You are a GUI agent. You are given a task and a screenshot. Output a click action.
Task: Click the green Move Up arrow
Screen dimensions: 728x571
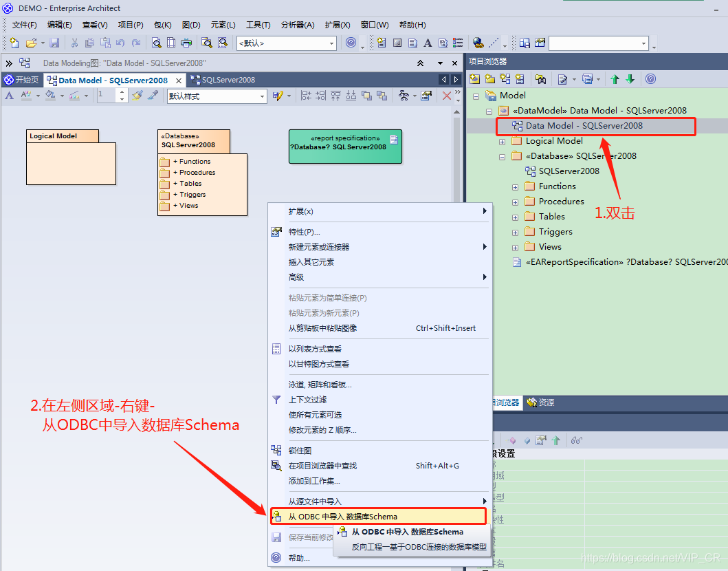(x=615, y=79)
